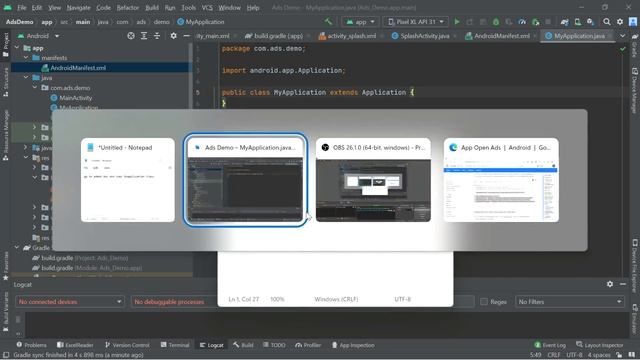Image resolution: width=640 pixels, height=360 pixels.
Task: Click Expand All icon in Project panel
Action: [x=144, y=36]
